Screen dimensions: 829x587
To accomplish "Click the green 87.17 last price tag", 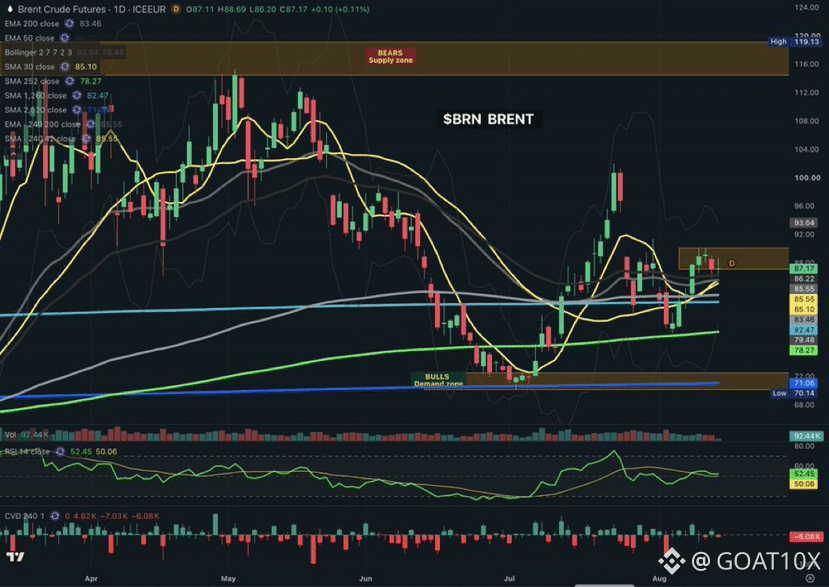I will pyautogui.click(x=804, y=269).
